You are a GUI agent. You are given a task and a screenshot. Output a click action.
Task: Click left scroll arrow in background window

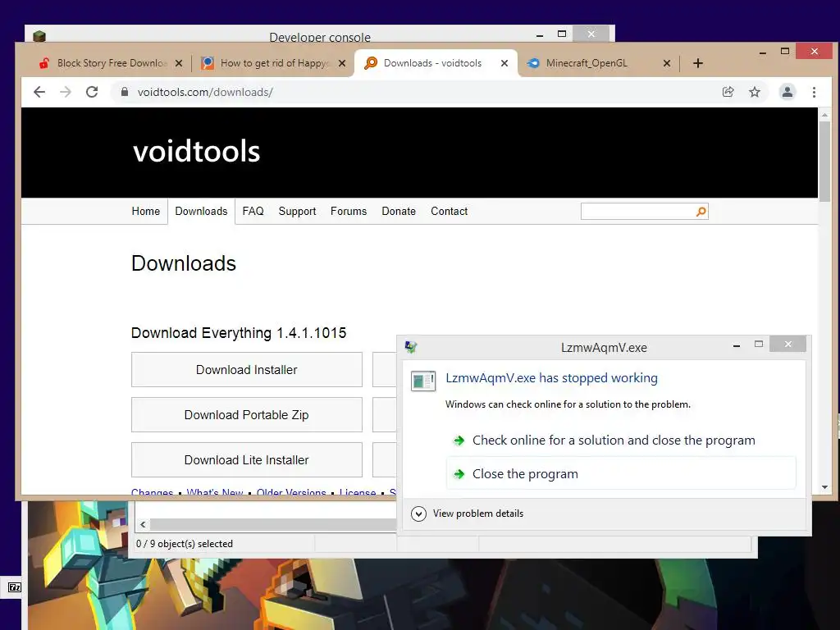pyautogui.click(x=143, y=524)
